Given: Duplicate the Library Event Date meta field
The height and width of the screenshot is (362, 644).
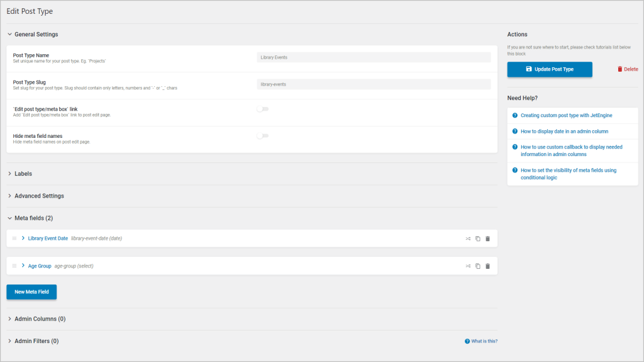Looking at the screenshot, I should pos(478,239).
